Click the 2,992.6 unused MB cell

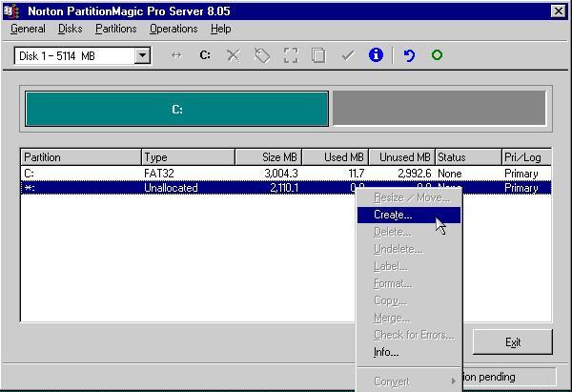click(x=415, y=174)
